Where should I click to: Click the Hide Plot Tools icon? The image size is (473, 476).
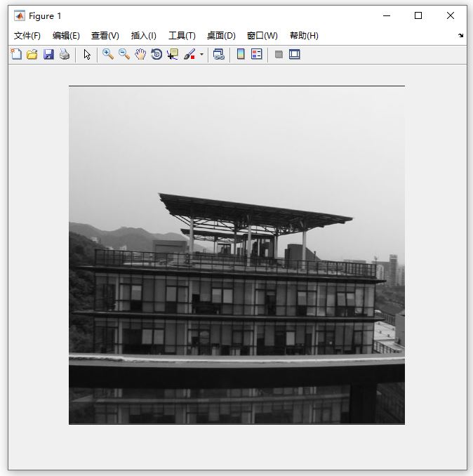click(x=279, y=54)
